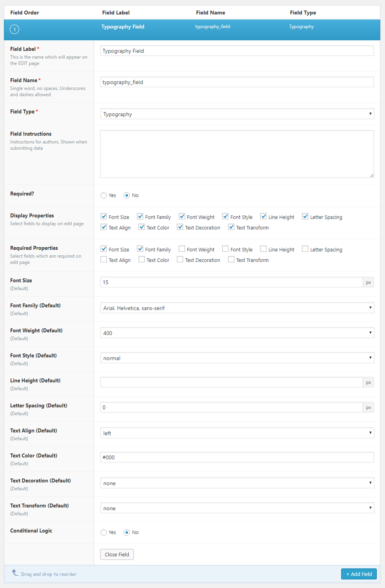Click the Close Field button
385x588 pixels.
(116, 554)
